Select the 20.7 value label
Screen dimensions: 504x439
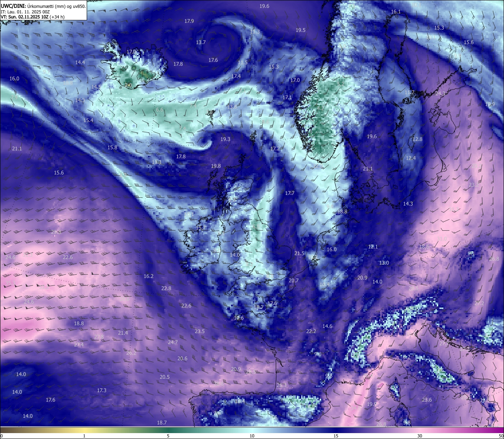pos(294,281)
